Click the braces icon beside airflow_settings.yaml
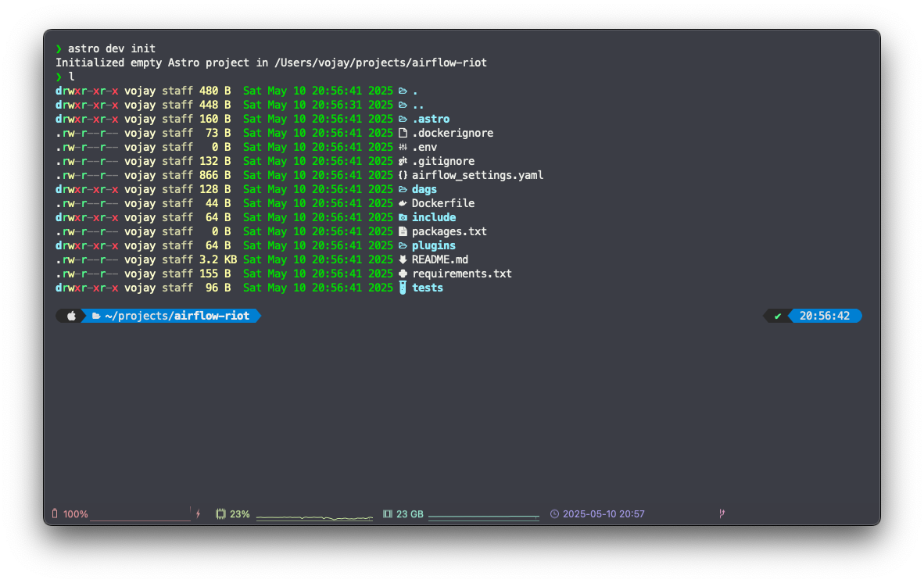The image size is (924, 583). coord(402,175)
